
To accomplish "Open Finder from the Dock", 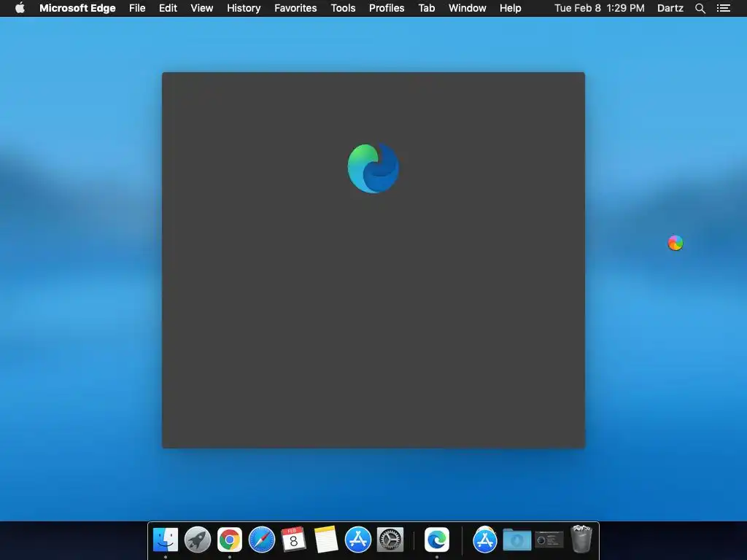I will (166, 540).
